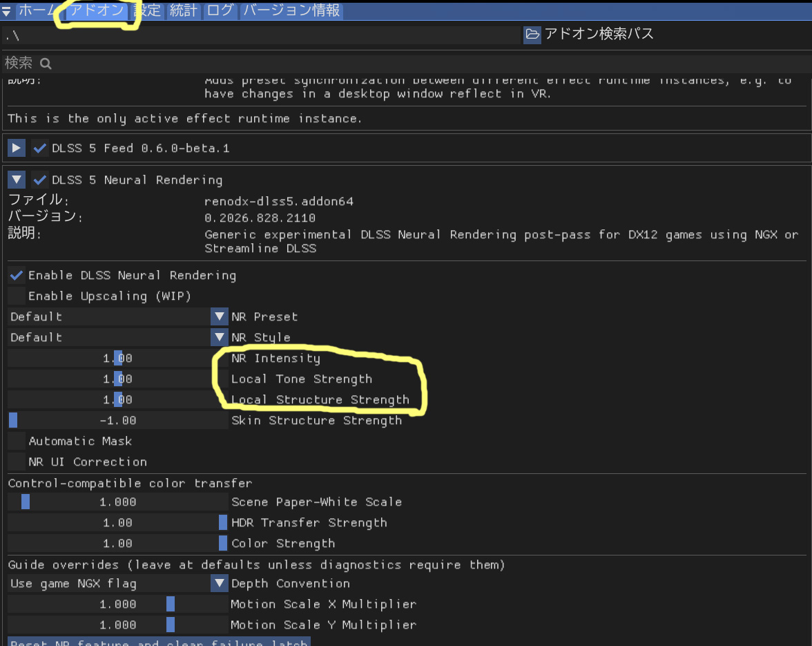Enable the Automatic Mask checkbox
Viewport: 812px width, 646px height.
(x=17, y=441)
